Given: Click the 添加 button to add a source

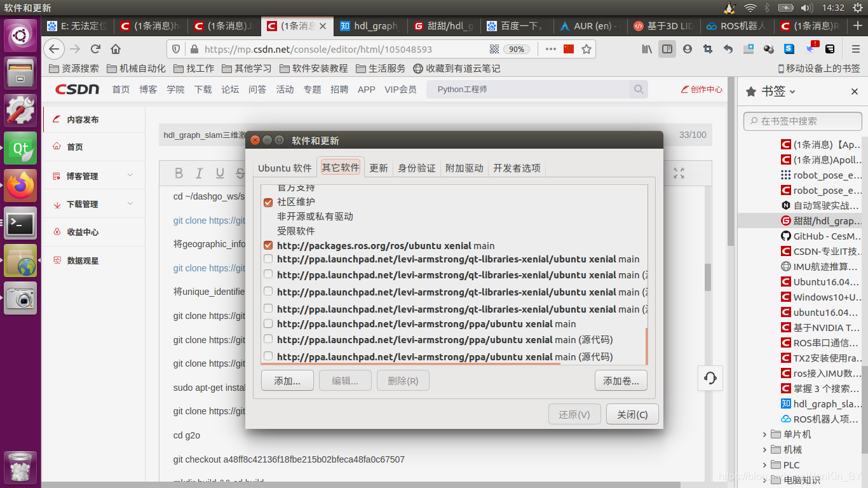Looking at the screenshot, I should coord(287,380).
